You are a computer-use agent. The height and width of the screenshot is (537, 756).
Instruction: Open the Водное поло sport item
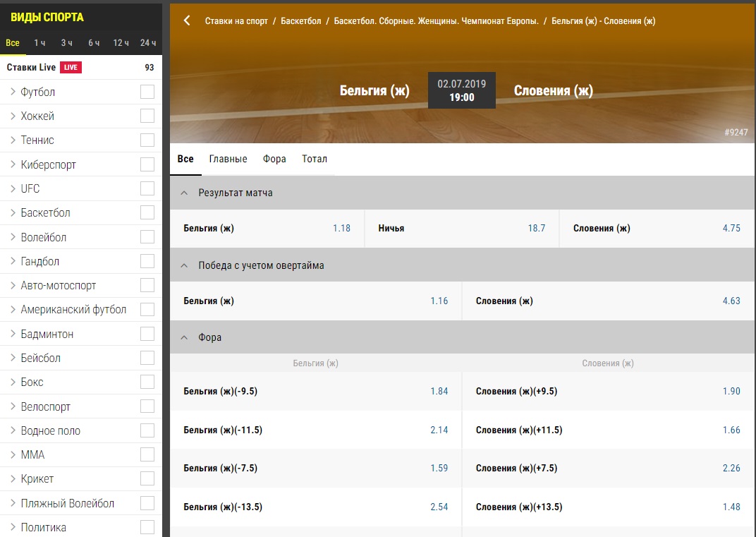50,430
